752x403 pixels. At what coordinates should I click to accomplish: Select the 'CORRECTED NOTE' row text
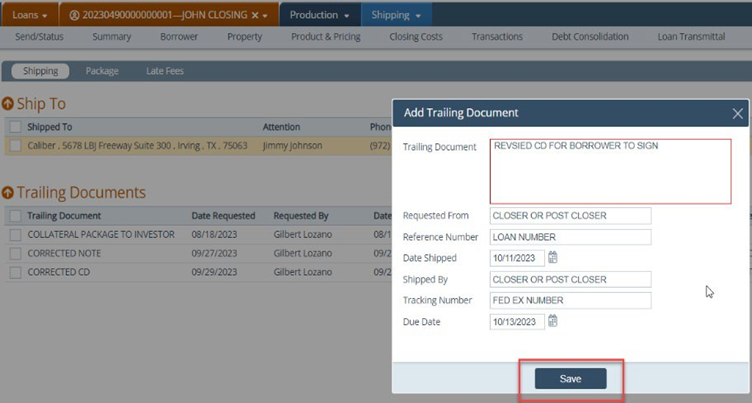pyautogui.click(x=64, y=253)
